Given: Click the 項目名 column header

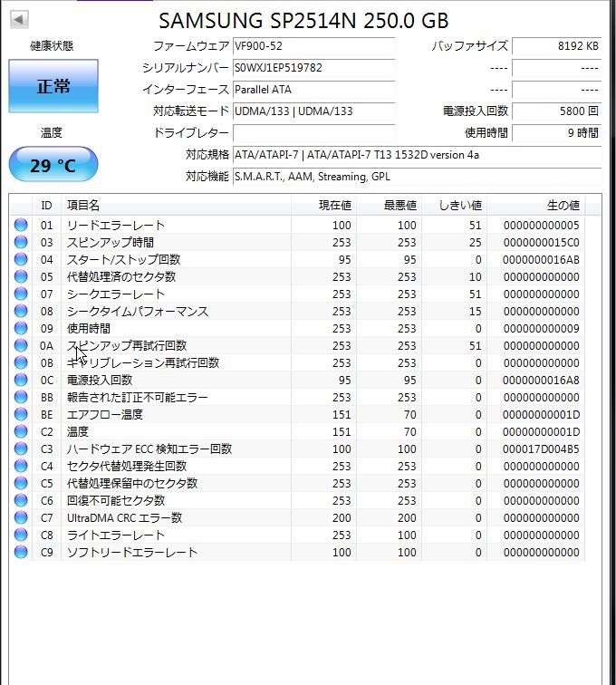Looking at the screenshot, I should pyautogui.click(x=176, y=206).
